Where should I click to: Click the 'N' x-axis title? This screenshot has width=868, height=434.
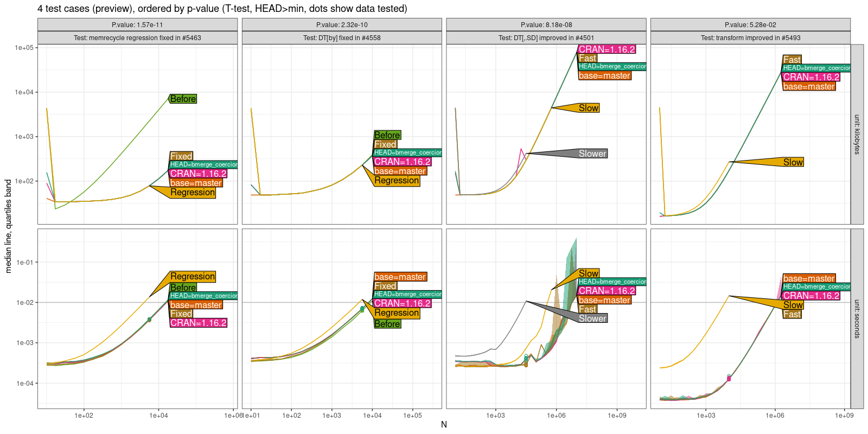tap(444, 424)
